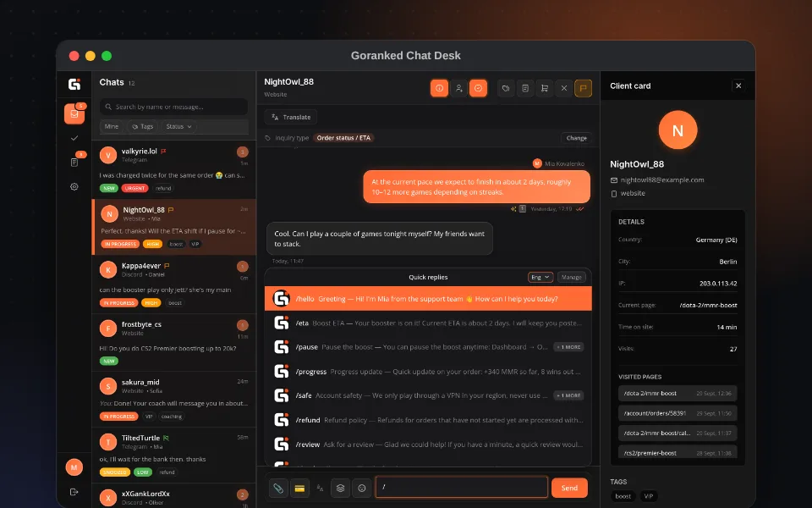Select the /eta Boost ETA quick reply
The width and height of the screenshot is (812, 508).
pyautogui.click(x=428, y=323)
